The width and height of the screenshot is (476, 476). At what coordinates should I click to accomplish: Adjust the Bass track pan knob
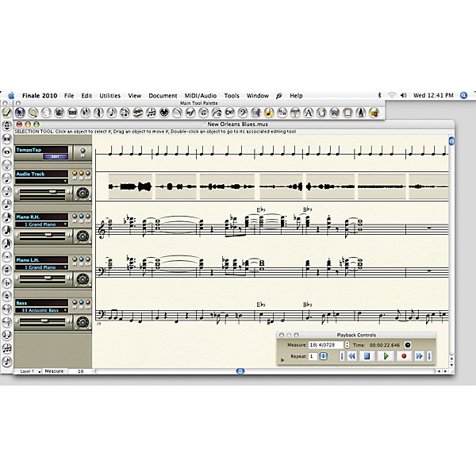pyautogui.click(x=83, y=322)
